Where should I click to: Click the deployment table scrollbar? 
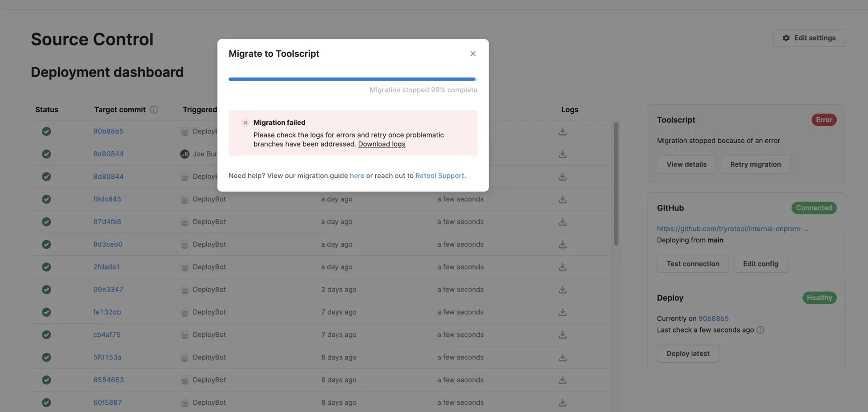pos(616,184)
